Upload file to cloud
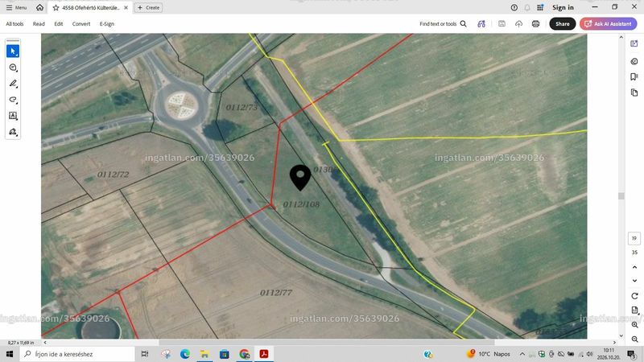 click(518, 24)
